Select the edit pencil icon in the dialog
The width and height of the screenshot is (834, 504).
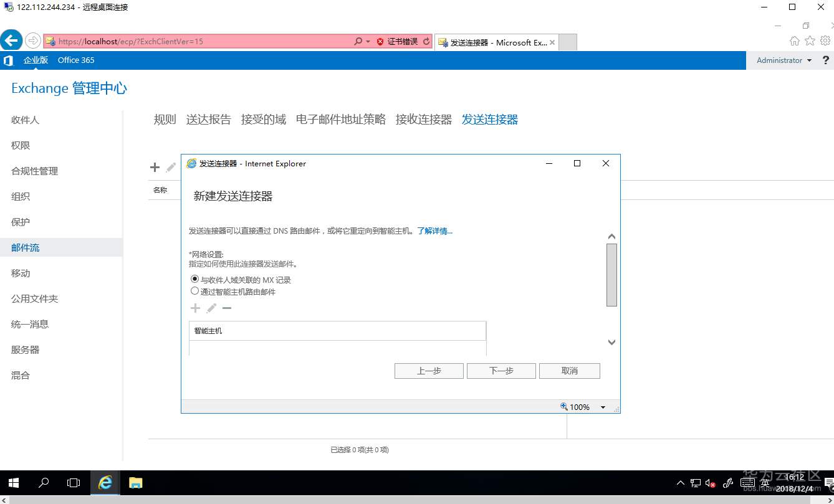(x=211, y=308)
